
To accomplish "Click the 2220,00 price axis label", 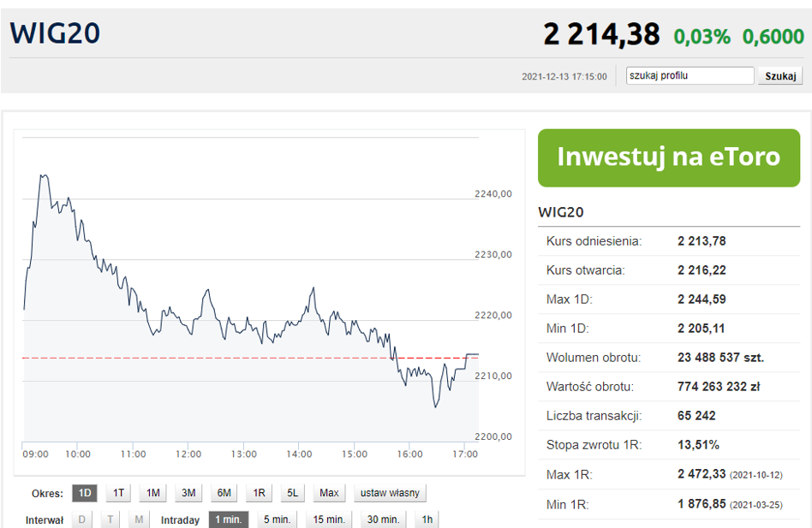I will click(x=493, y=315).
